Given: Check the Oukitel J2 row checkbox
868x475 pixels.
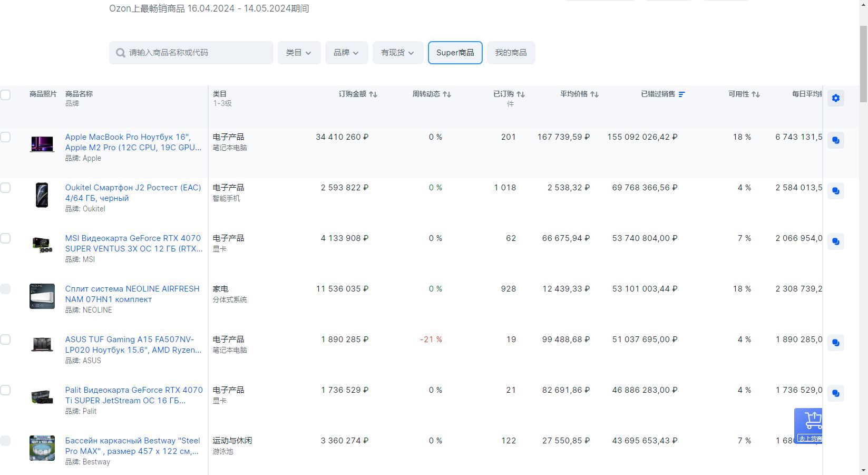Looking at the screenshot, I should (5, 188).
